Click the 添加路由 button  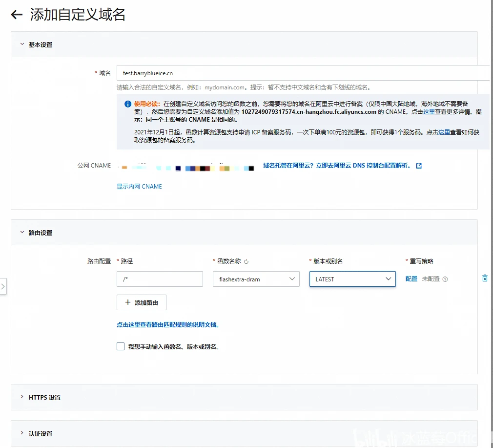click(x=142, y=302)
